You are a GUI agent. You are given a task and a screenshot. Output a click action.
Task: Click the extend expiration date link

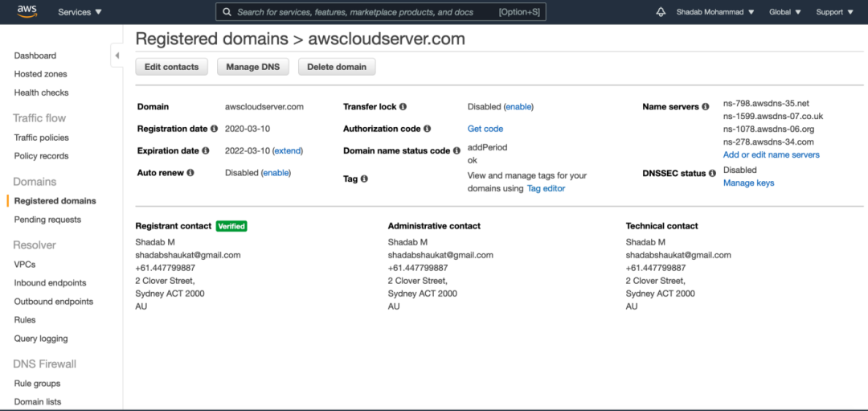[288, 150]
